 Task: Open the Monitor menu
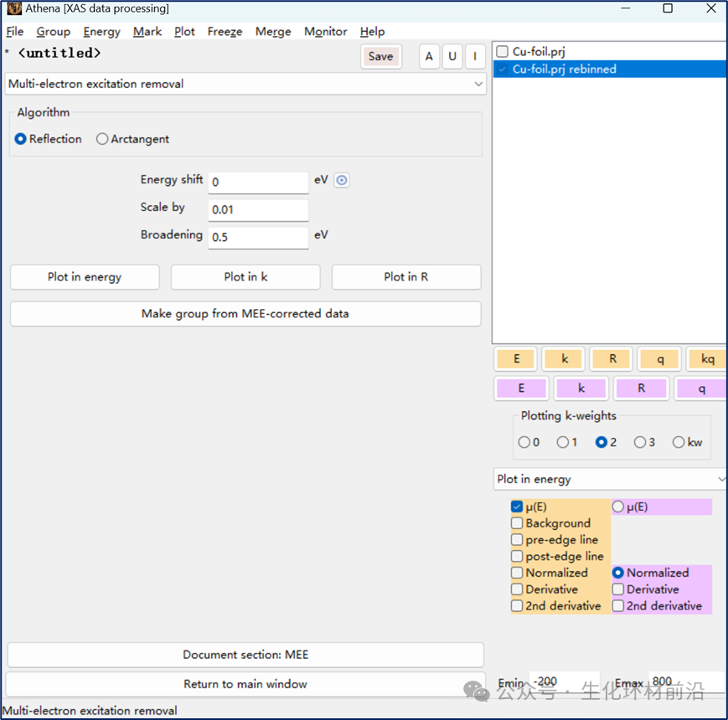point(326,32)
